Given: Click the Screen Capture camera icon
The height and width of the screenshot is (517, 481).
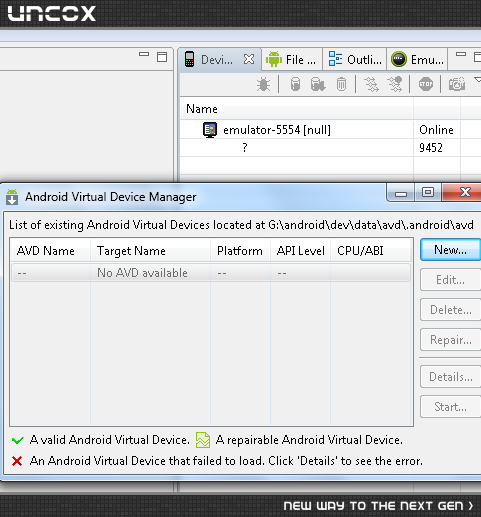Looking at the screenshot, I should 457,84.
